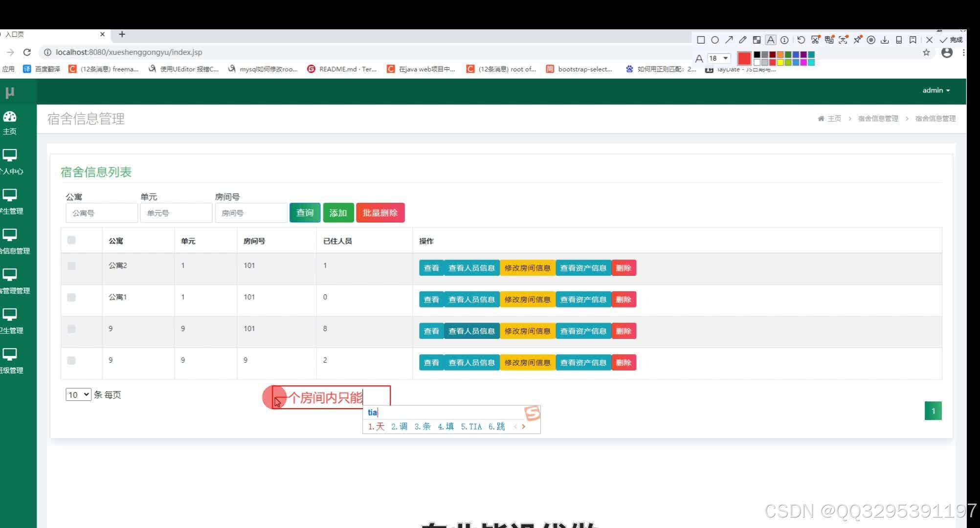
Task: Show next page of IME candidates
Action: click(x=524, y=426)
